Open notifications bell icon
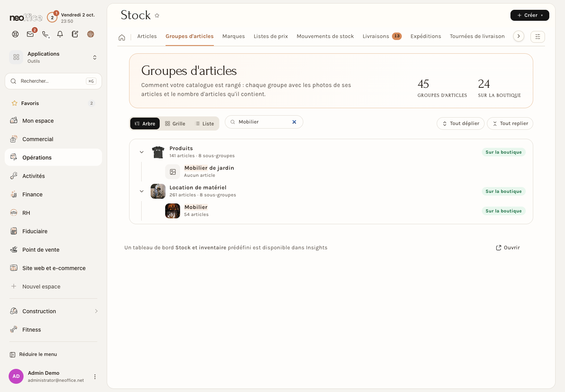 click(x=60, y=34)
